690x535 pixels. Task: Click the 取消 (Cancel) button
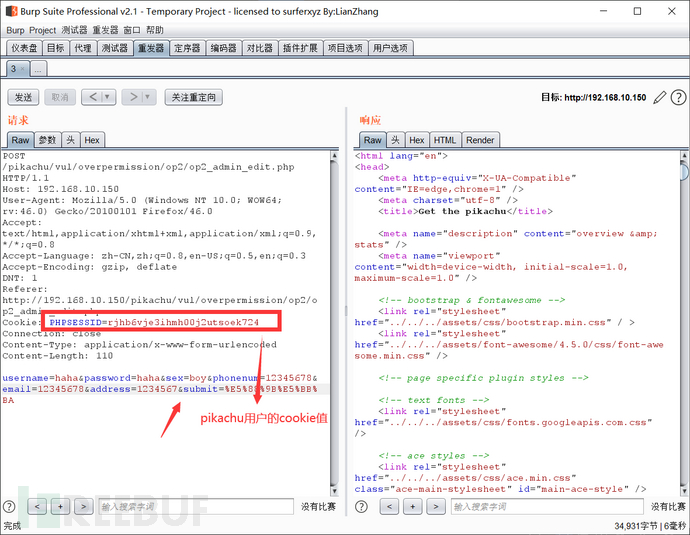pyautogui.click(x=60, y=97)
